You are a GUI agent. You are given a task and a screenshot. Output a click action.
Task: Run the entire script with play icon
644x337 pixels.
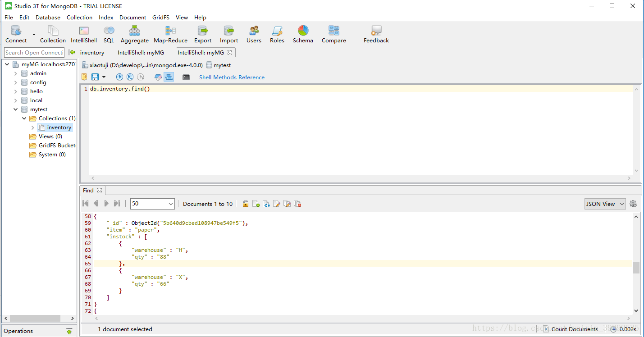pos(119,77)
